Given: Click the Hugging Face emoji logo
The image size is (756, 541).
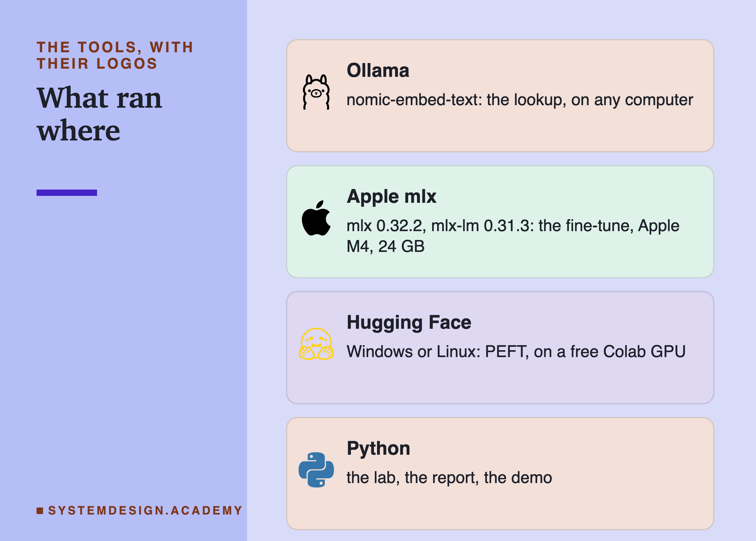Looking at the screenshot, I should (316, 344).
